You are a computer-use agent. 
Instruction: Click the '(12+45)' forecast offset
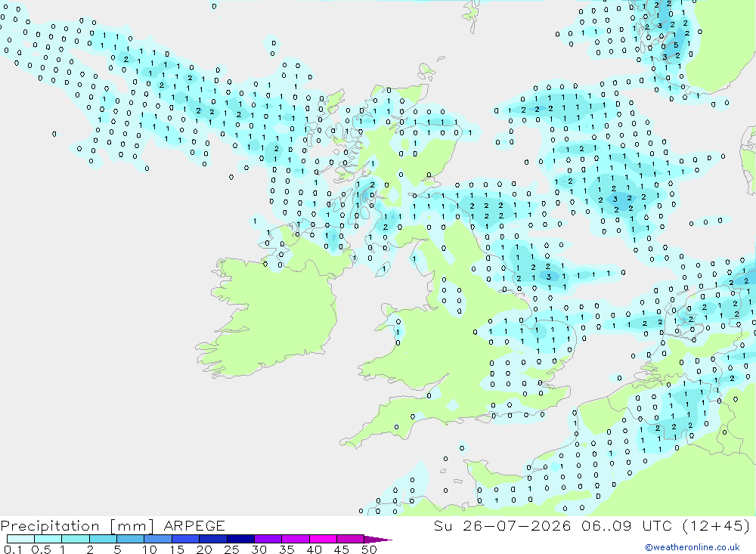(717, 525)
